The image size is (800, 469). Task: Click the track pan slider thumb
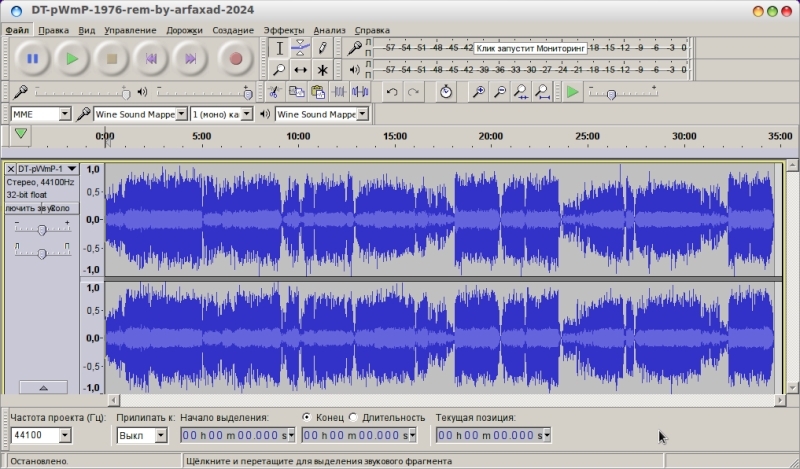pyautogui.click(x=42, y=253)
